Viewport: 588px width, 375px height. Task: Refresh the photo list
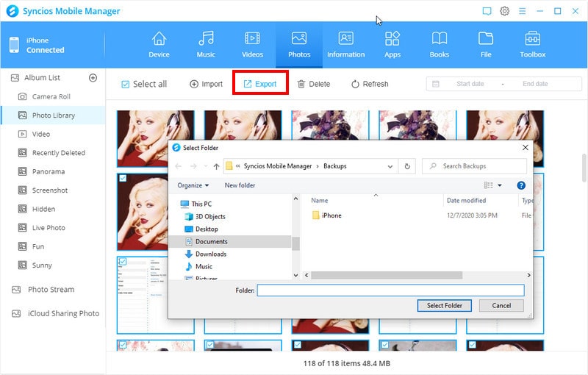pos(370,84)
